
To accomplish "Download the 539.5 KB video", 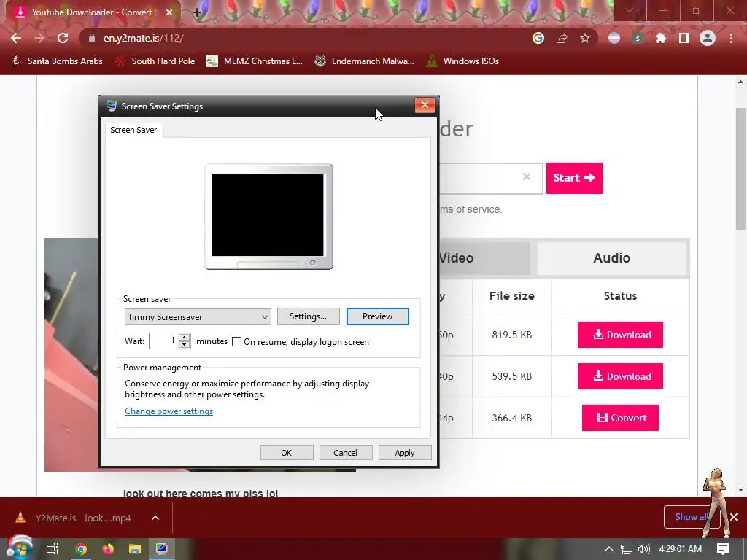I will click(x=620, y=376).
